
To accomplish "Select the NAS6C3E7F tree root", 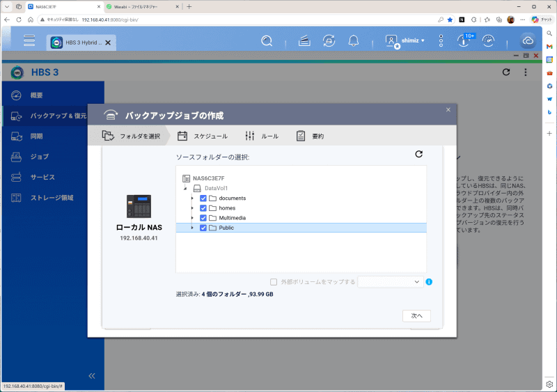I will click(208, 178).
